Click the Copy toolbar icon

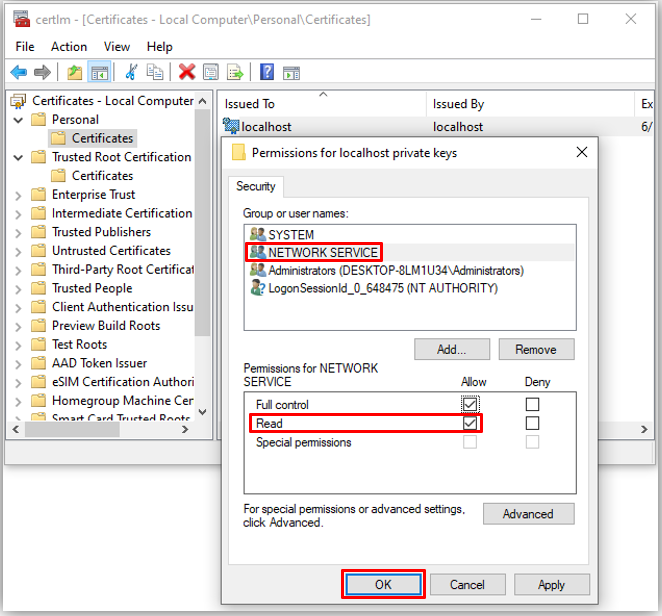(155, 72)
